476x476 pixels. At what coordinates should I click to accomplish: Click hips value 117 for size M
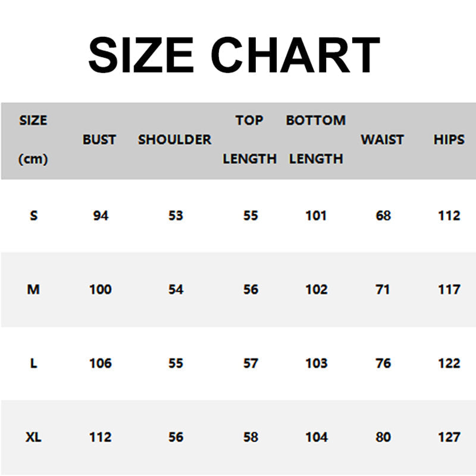pos(449,290)
